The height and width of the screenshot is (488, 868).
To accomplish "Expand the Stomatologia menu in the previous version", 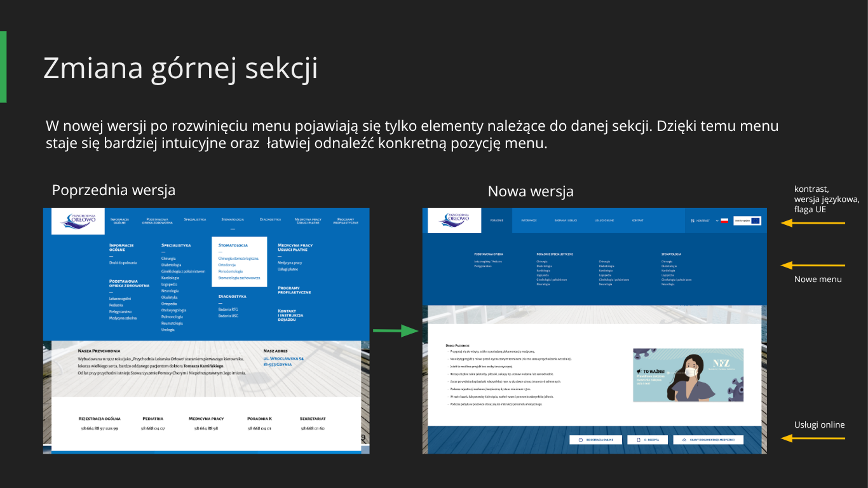I will [x=233, y=219].
